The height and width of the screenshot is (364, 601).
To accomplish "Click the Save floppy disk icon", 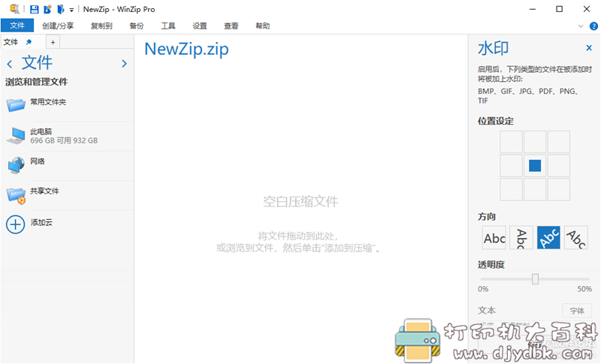I will [35, 9].
